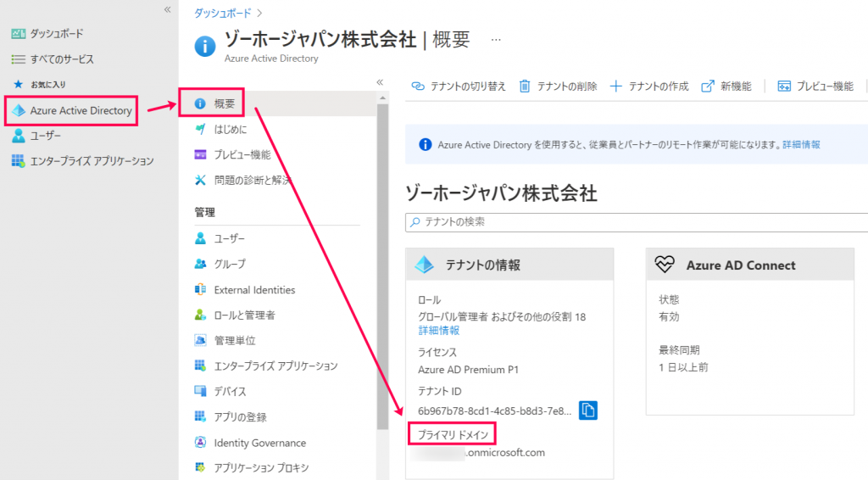Open プレビュー機能 from the top toolbar
This screenshot has height=480, width=868.
pyautogui.click(x=815, y=87)
